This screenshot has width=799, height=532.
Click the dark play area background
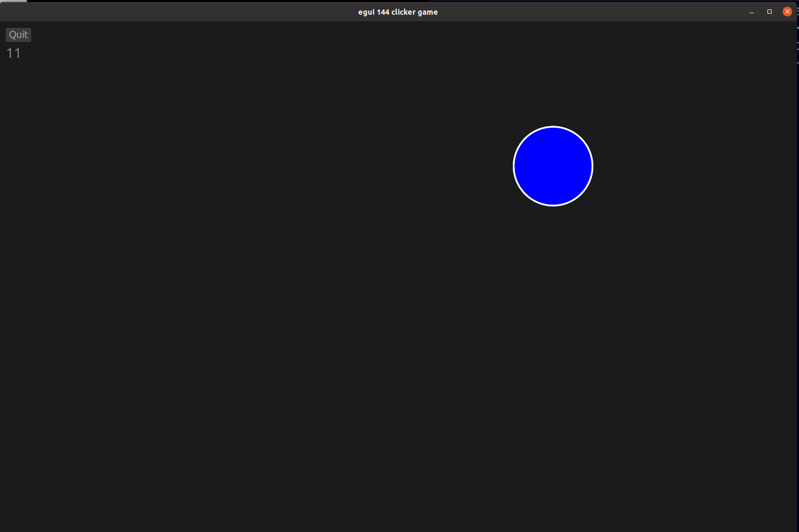(263, 315)
